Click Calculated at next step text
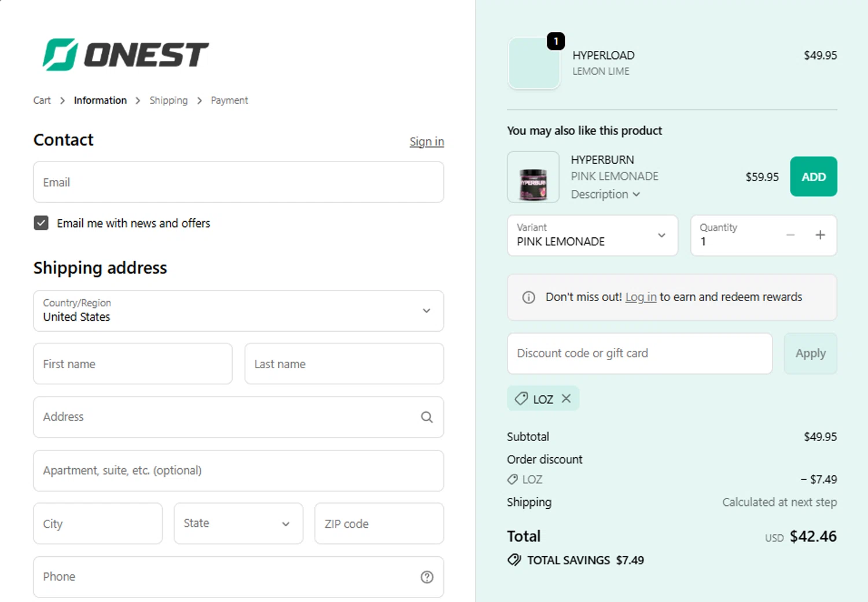 click(779, 502)
